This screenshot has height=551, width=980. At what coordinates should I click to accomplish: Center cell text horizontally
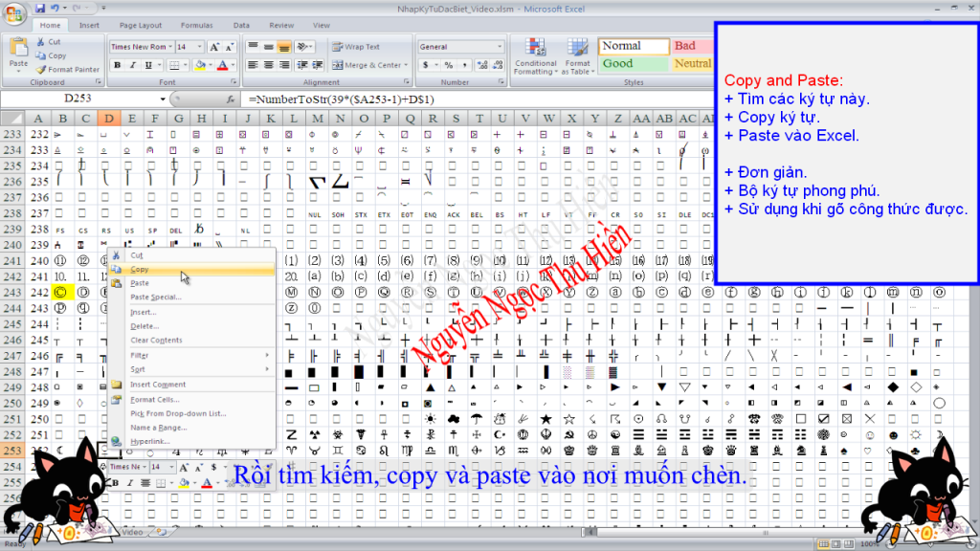tap(269, 65)
